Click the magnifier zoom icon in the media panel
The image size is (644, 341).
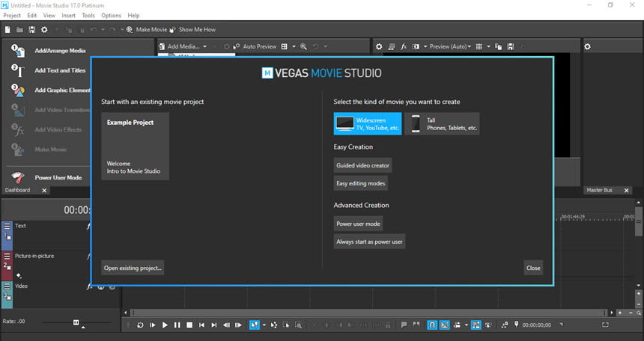point(303,46)
